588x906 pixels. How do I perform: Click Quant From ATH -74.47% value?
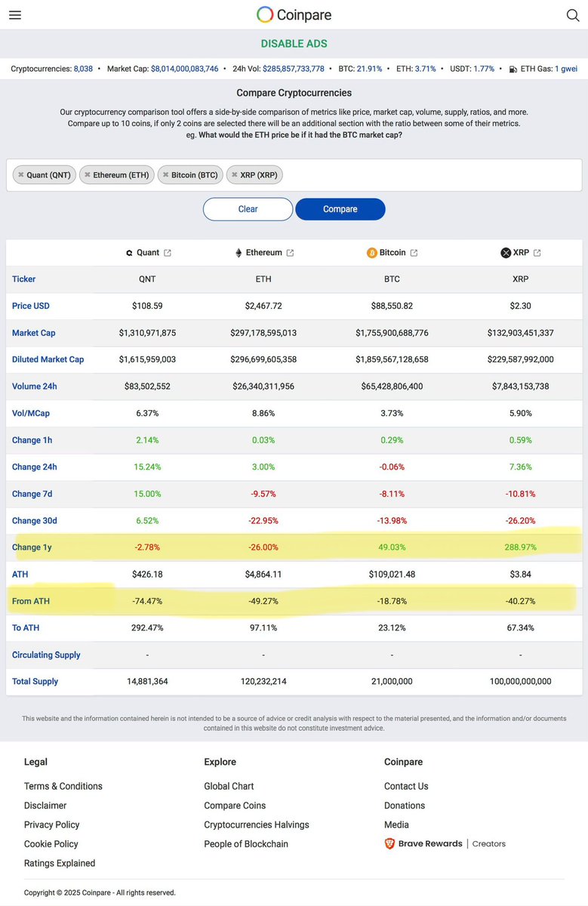pyautogui.click(x=147, y=601)
